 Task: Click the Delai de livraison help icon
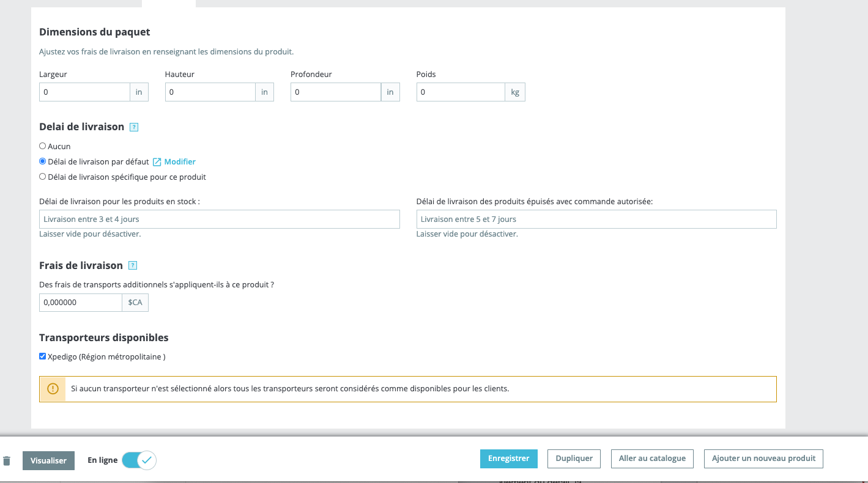click(x=134, y=127)
